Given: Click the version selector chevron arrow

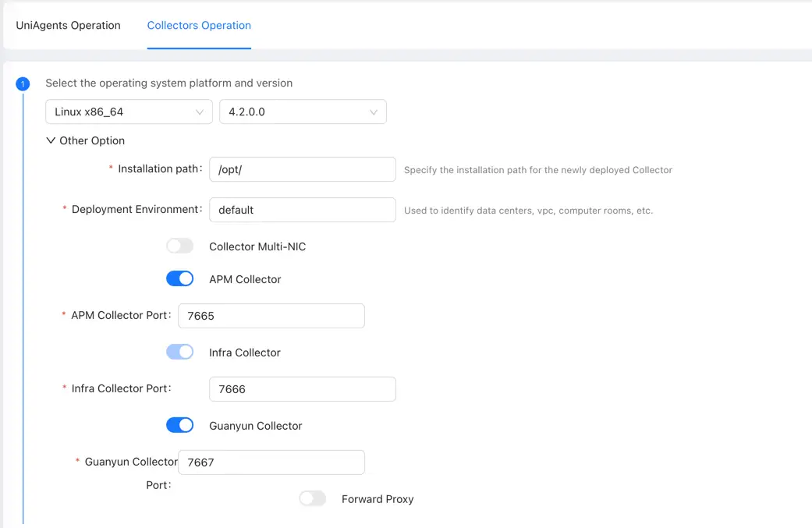Looking at the screenshot, I should click(x=374, y=112).
